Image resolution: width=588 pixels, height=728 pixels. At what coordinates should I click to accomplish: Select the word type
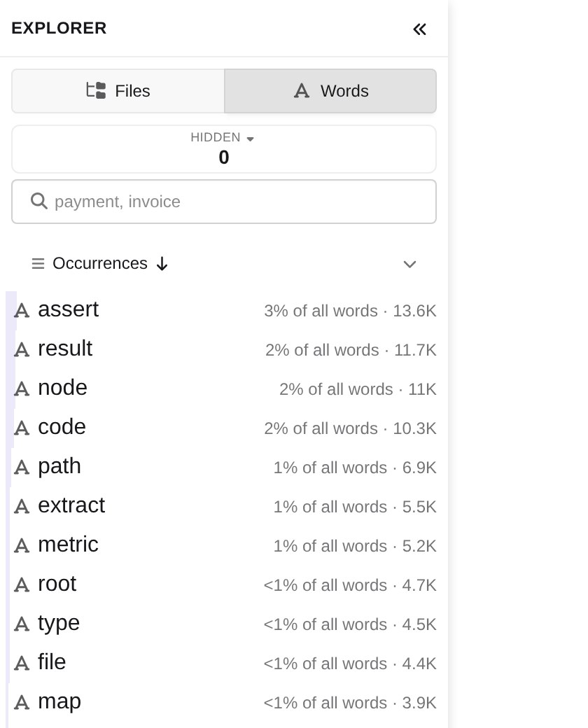tap(59, 623)
